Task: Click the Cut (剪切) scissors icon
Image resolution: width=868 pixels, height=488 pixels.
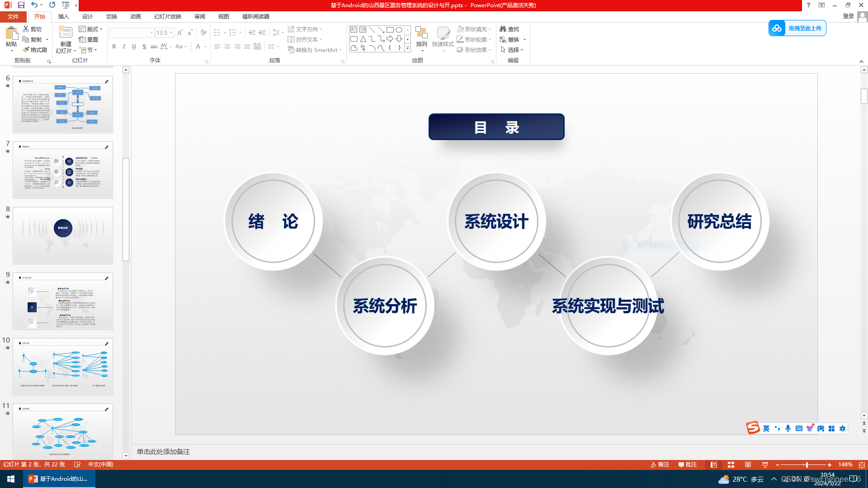Action: (26, 29)
